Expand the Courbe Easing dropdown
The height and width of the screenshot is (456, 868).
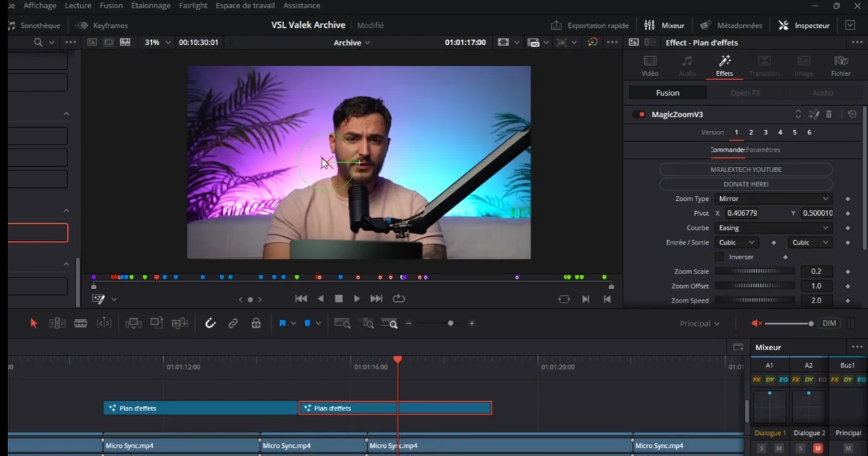[773, 228]
